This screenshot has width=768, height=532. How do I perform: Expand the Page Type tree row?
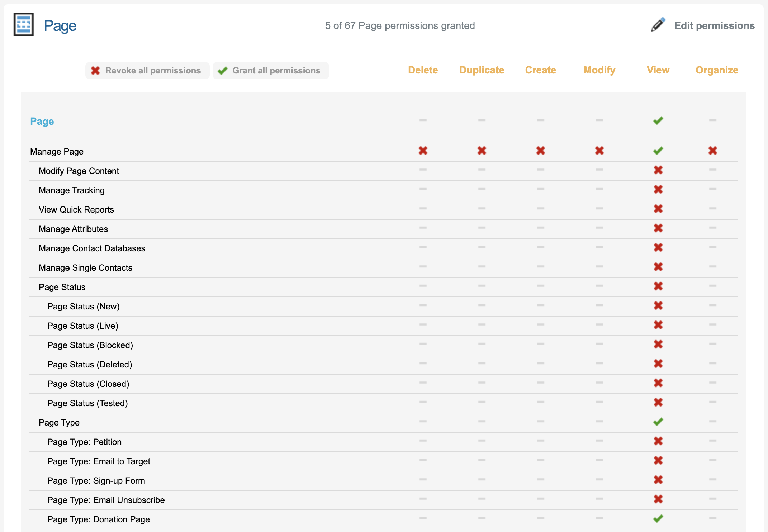[x=59, y=423]
